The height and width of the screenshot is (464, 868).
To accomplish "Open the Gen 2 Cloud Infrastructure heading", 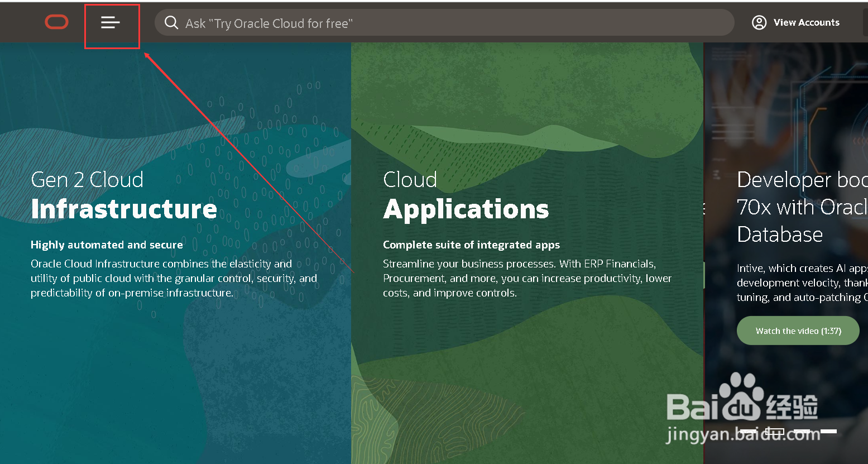I will click(124, 194).
